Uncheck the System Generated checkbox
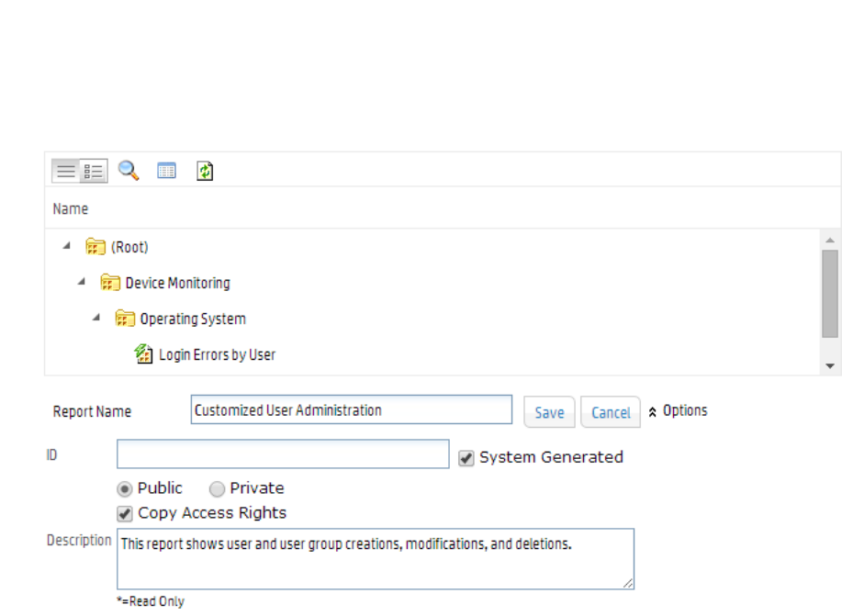Image resolution: width=842 pixels, height=616 pixels. (x=466, y=458)
